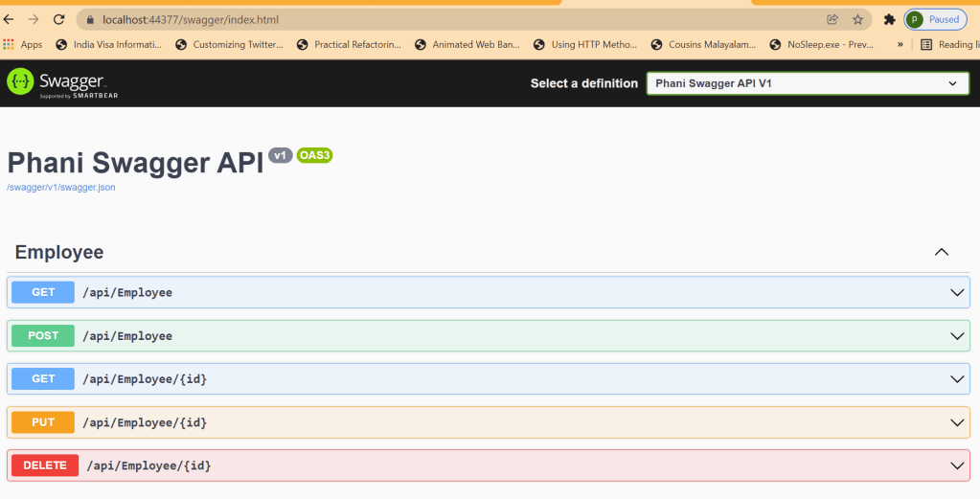Open the Phani Swagger API V1 definition dropdown
980x499 pixels.
807,83
